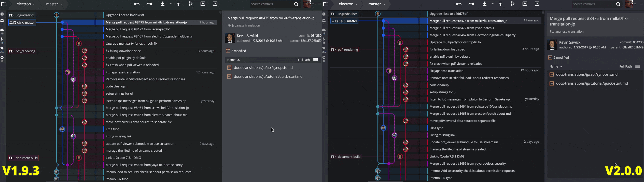This screenshot has width=644, height=182.
Task: Open synopsis.md file in V1.9.3 panel
Action: click(x=263, y=68)
